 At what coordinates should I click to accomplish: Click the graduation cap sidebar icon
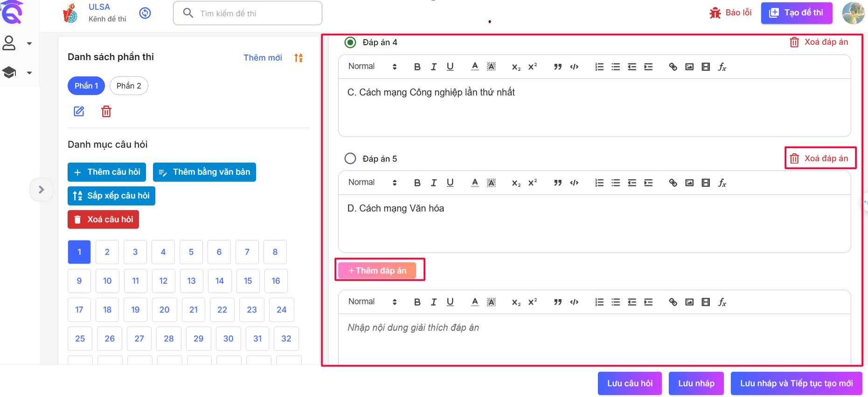pyautogui.click(x=9, y=72)
